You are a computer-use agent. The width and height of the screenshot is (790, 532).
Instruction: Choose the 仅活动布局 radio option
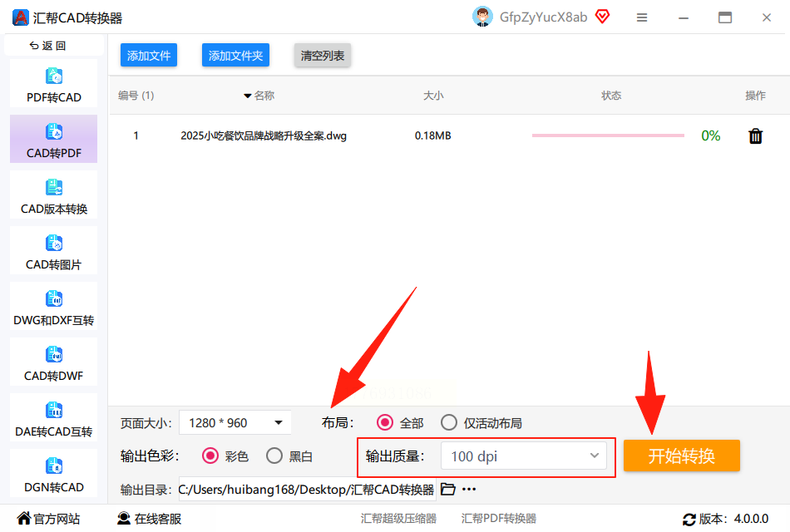449,422
